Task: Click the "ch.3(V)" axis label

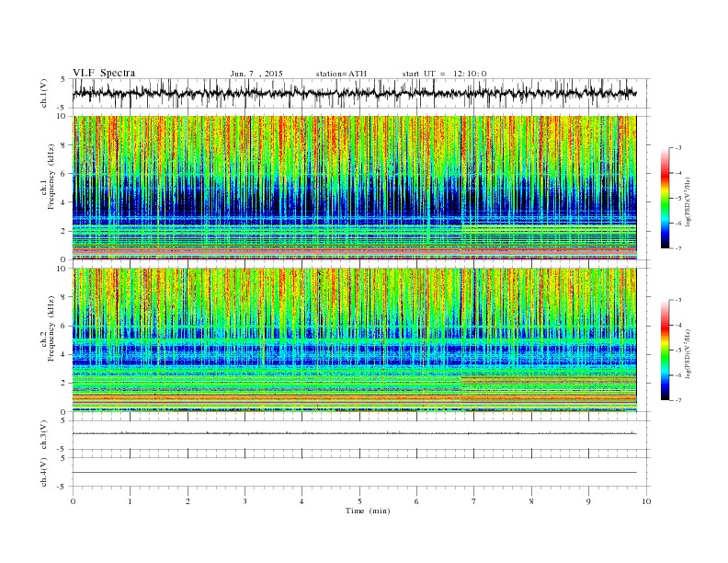Action: (x=43, y=435)
